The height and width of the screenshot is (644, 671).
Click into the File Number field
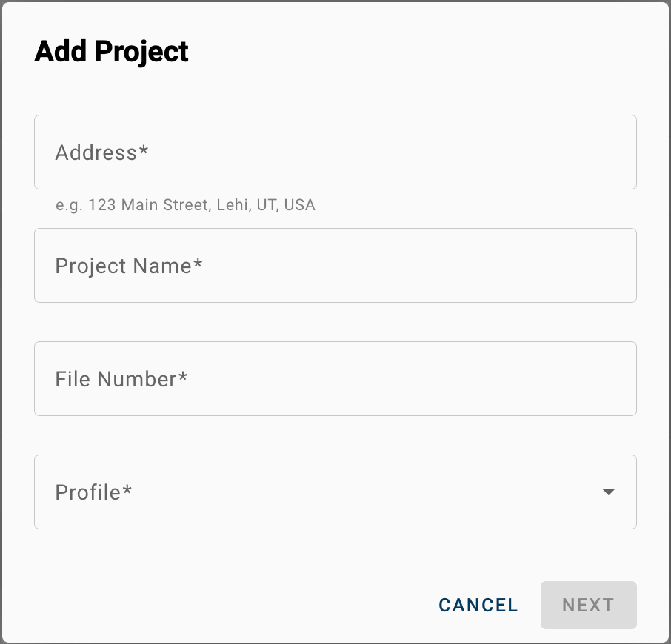[335, 378]
